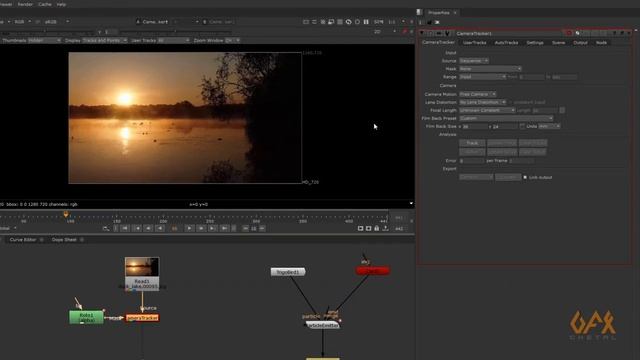Switch to the AutoTracks tab
The image size is (640, 360).
tap(506, 42)
